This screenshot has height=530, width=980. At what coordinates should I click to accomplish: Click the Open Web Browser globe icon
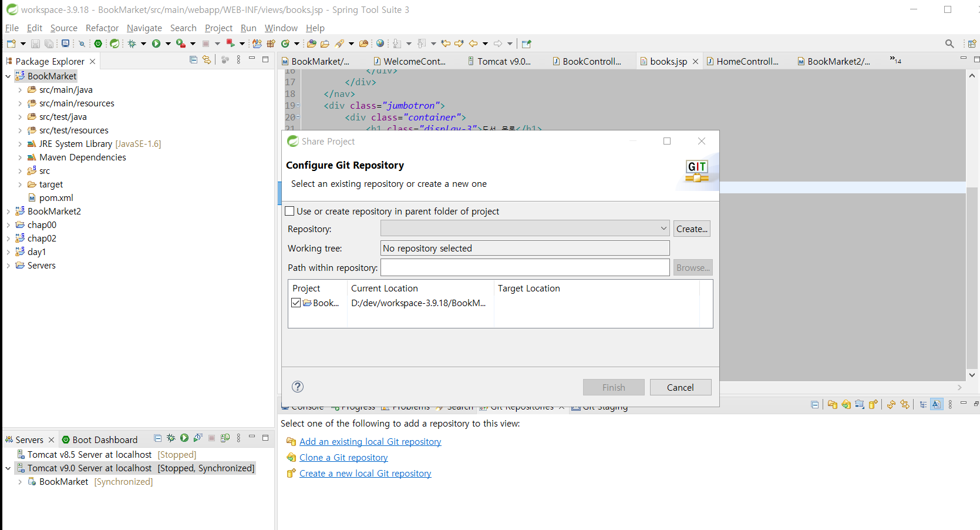pyautogui.click(x=380, y=43)
